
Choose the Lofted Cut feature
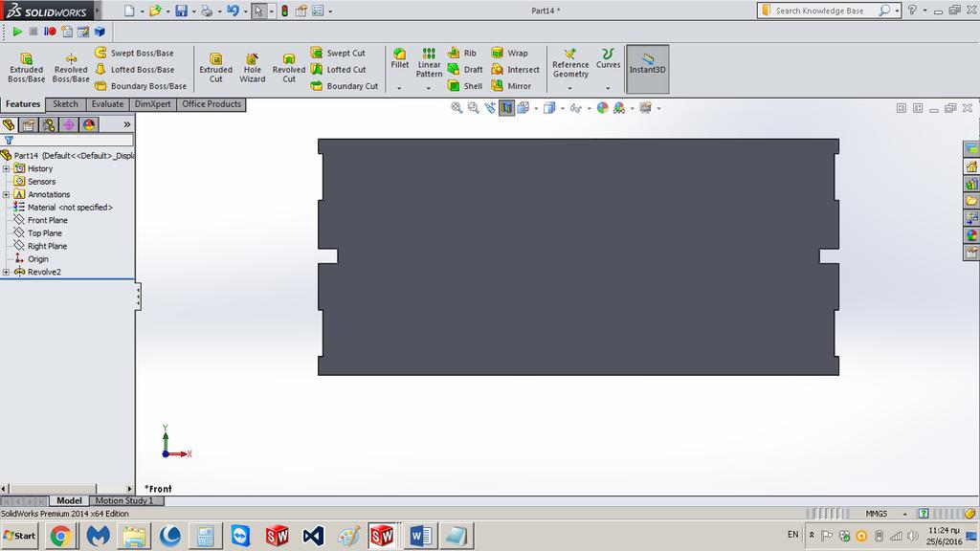pyautogui.click(x=339, y=69)
